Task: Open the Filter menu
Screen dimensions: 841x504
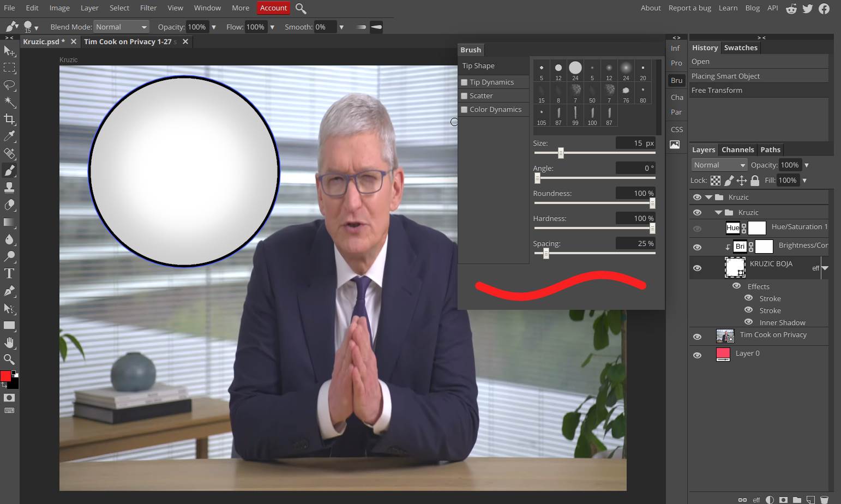Action: [148, 8]
